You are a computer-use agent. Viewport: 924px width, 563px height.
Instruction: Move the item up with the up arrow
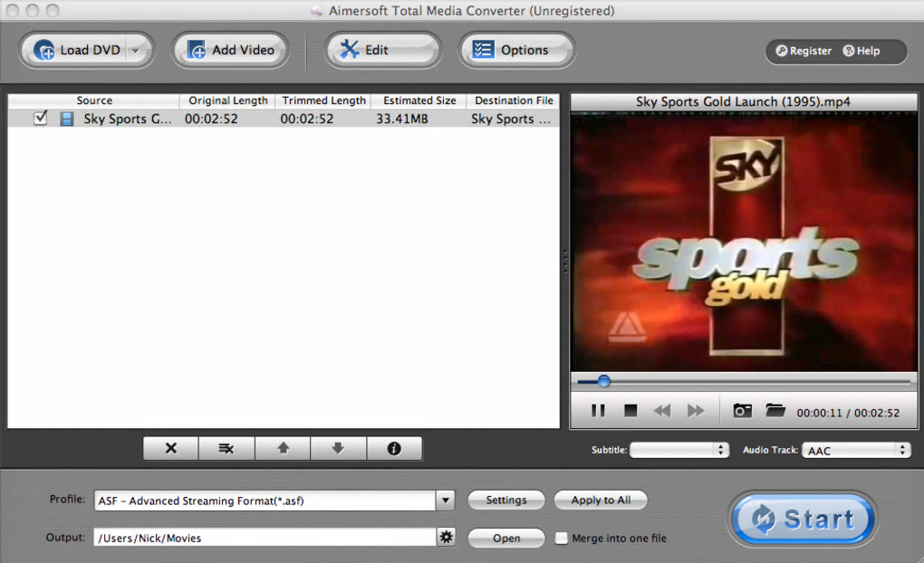click(283, 448)
